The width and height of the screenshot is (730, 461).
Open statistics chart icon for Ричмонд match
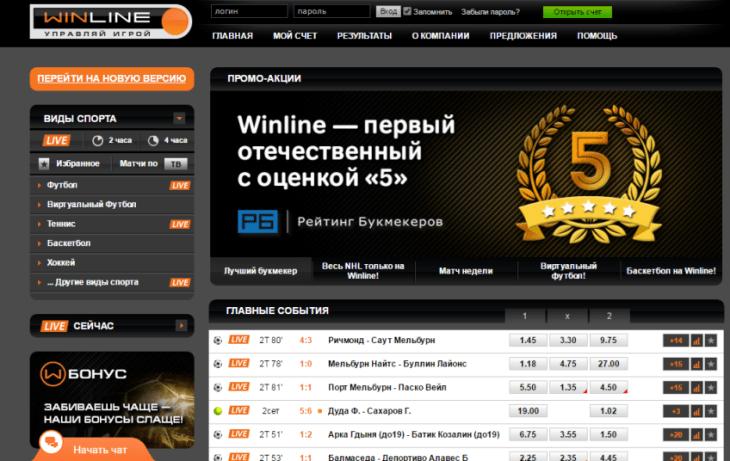pyautogui.click(x=696, y=341)
